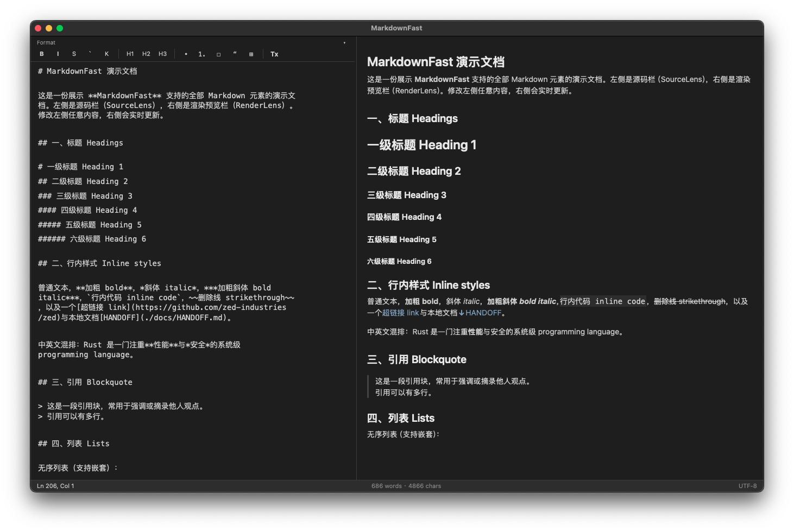Click source line '### 三级标题 Heading 3'
The image size is (794, 532).
click(85, 196)
